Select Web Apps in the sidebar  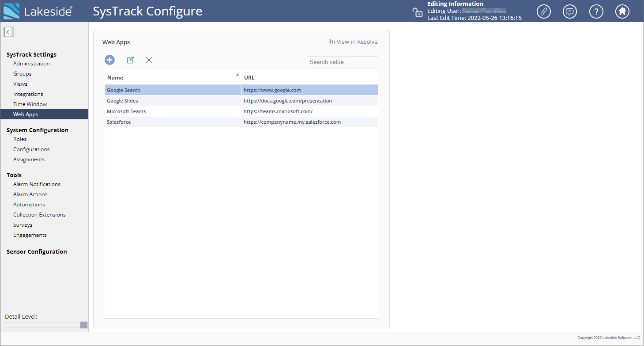pyautogui.click(x=44, y=114)
